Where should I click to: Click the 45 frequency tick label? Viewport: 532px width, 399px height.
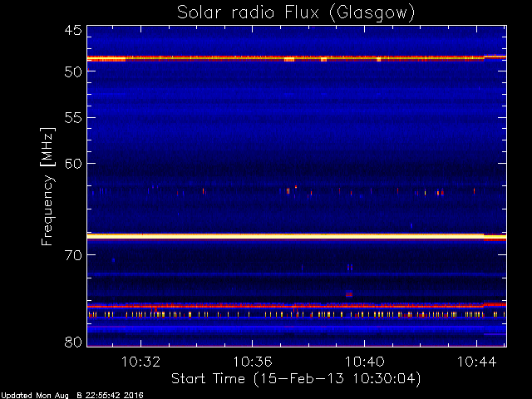click(73, 30)
